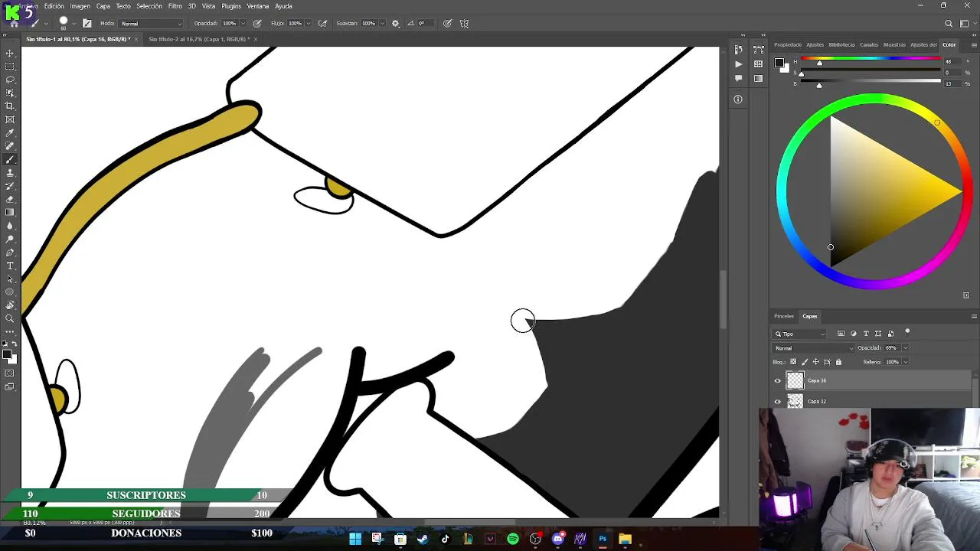The image size is (980, 551).
Task: Select the Spot Healing Brush tool
Action: [10, 146]
